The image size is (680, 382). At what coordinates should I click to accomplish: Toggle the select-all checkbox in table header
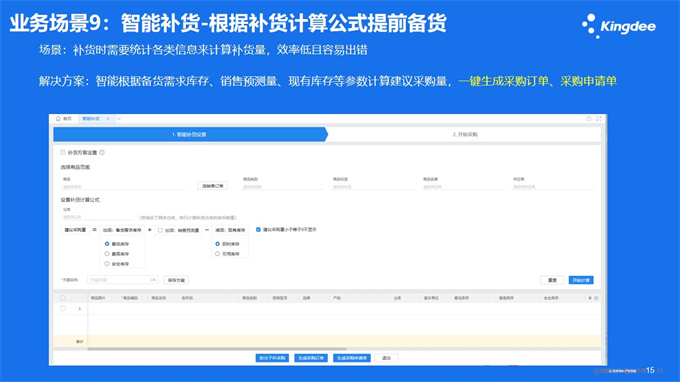[x=62, y=298]
